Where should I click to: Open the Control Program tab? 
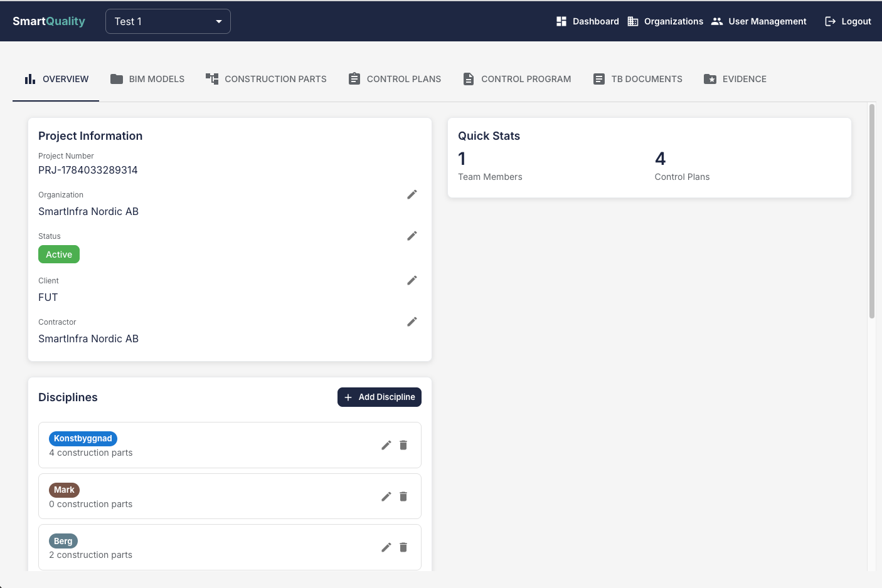(517, 79)
